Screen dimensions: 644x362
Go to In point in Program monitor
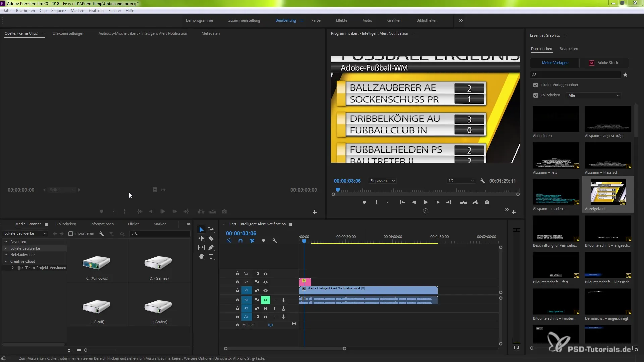point(402,202)
